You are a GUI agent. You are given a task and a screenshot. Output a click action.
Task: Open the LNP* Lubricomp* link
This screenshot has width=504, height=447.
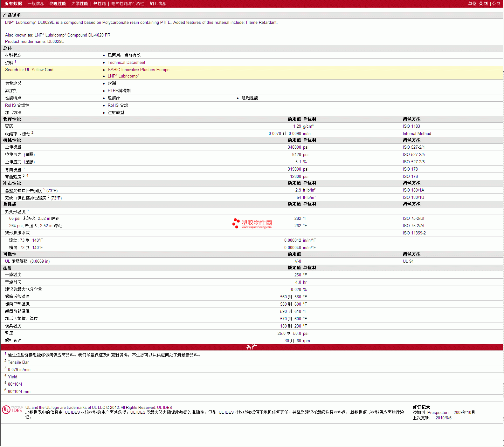coord(123,76)
